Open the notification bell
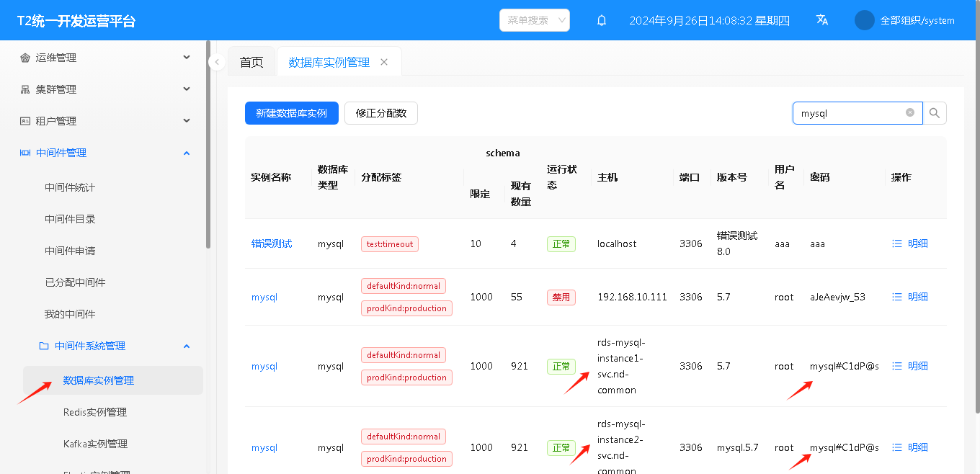Screen dimensions: 980x474 coord(602,20)
